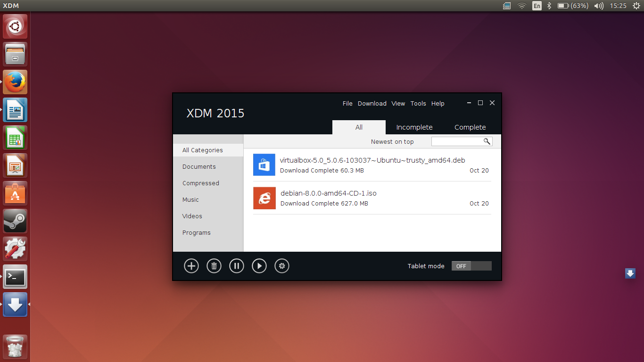The height and width of the screenshot is (362, 644).
Task: Open Terminal from the launcher
Action: point(15,277)
